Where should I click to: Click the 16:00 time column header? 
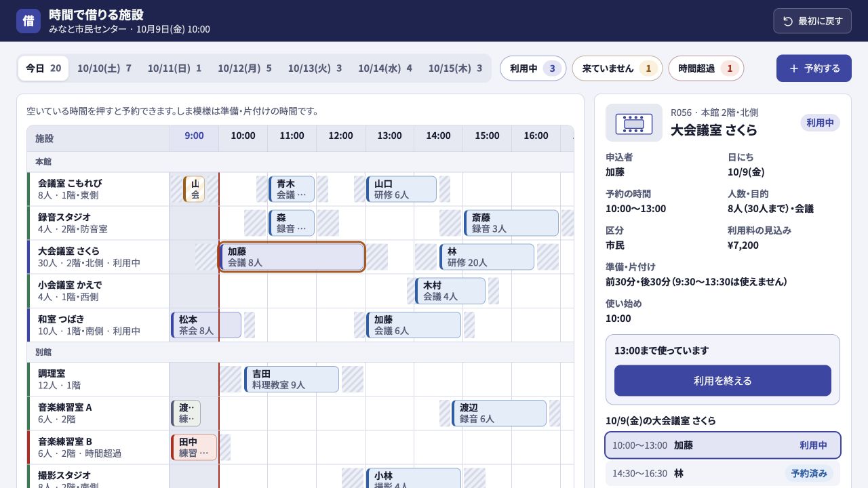pyautogui.click(x=536, y=138)
